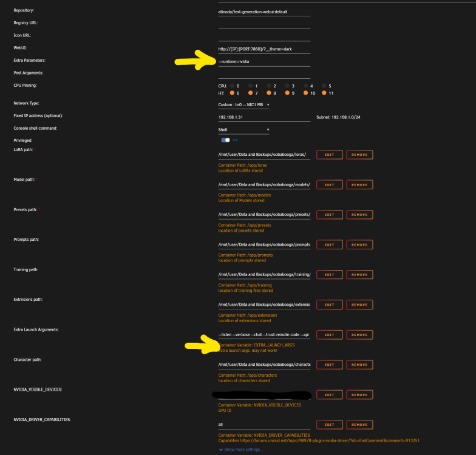
Task: Turn off the Privileged switch
Action: click(226, 140)
